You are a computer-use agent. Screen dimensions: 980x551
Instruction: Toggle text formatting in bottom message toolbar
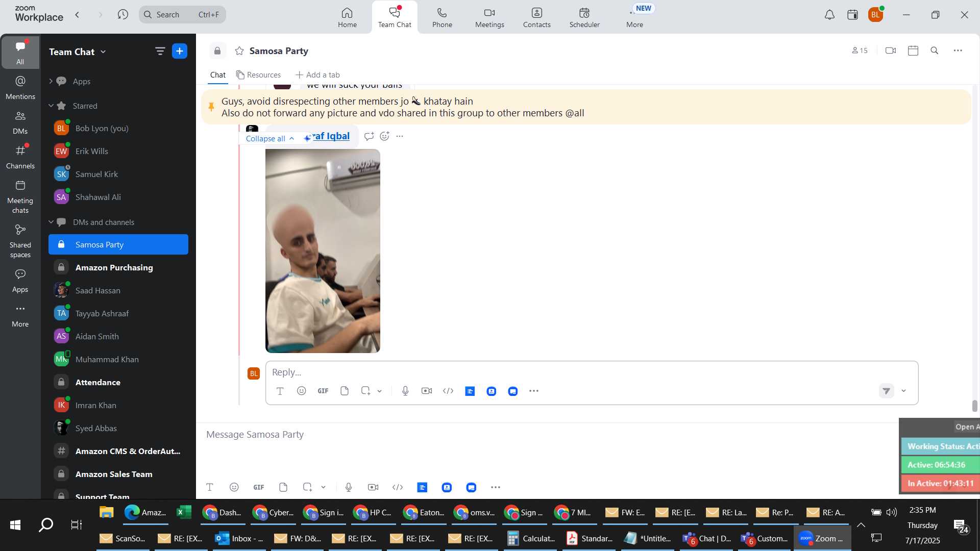209,487
